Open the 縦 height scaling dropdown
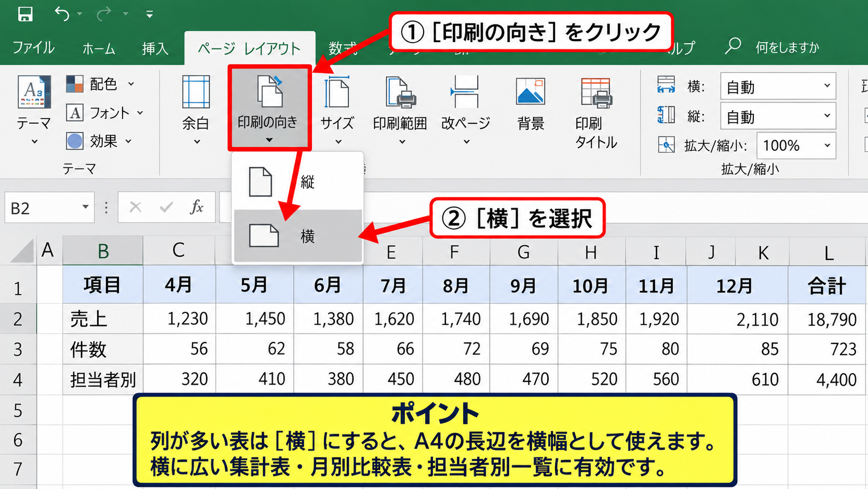 point(778,116)
